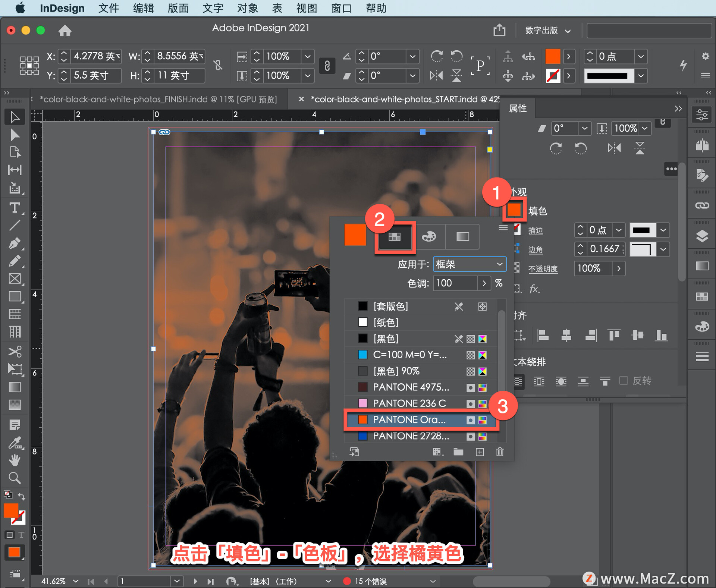The height and width of the screenshot is (588, 716).
Task: Open scale X percentage dropdown in control bar
Action: point(308,56)
